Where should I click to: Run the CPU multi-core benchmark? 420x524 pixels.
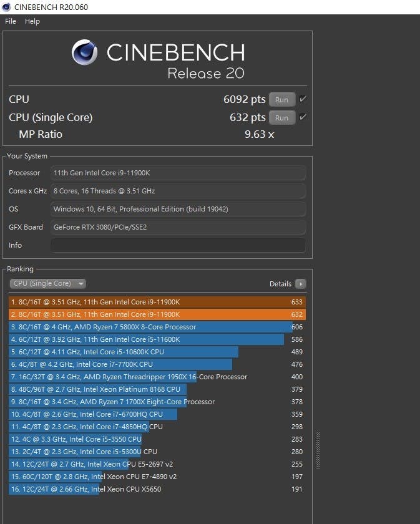pos(282,100)
